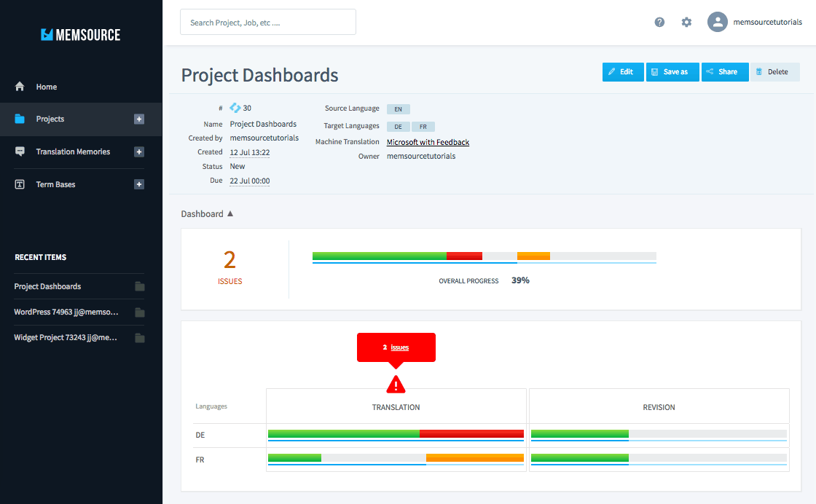Click the Search Project, Job field
Viewport: 816px width, 504px height.
[x=268, y=23]
